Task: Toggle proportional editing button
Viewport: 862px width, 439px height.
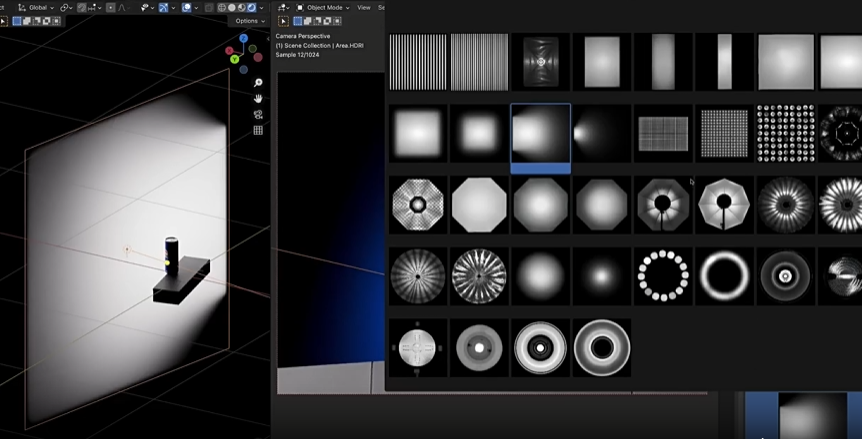Action: point(110,7)
